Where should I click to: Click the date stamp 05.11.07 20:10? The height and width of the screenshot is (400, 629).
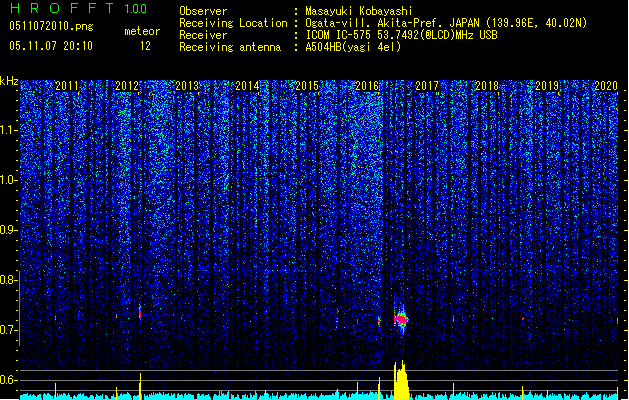[51, 46]
